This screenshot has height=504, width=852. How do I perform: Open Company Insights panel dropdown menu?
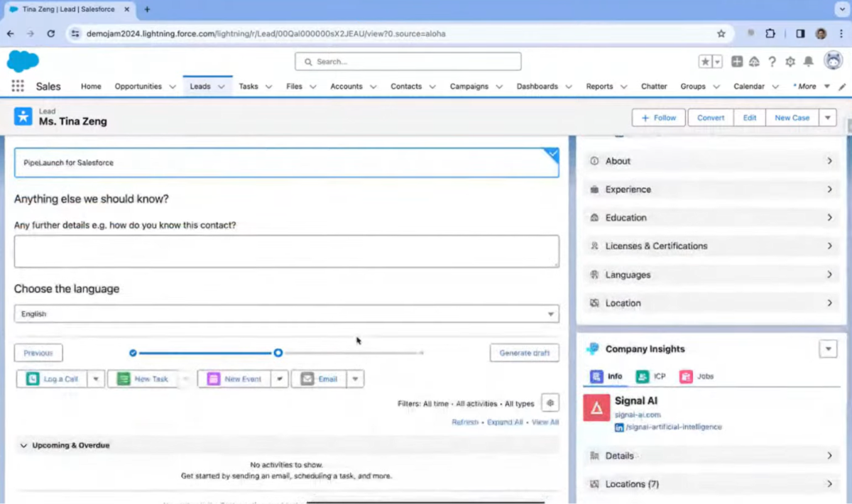(x=828, y=349)
